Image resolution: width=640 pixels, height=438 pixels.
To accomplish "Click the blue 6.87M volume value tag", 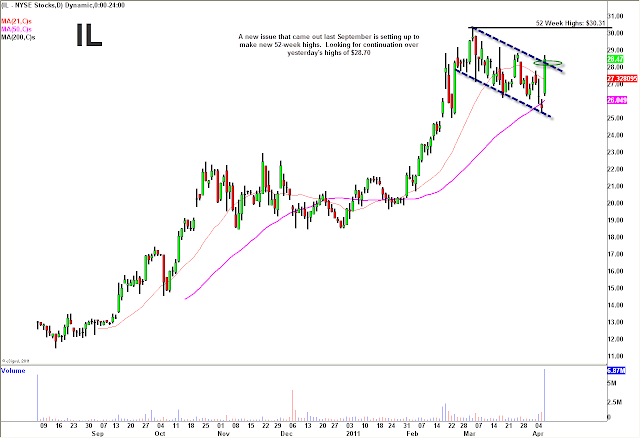I will 616,371.
